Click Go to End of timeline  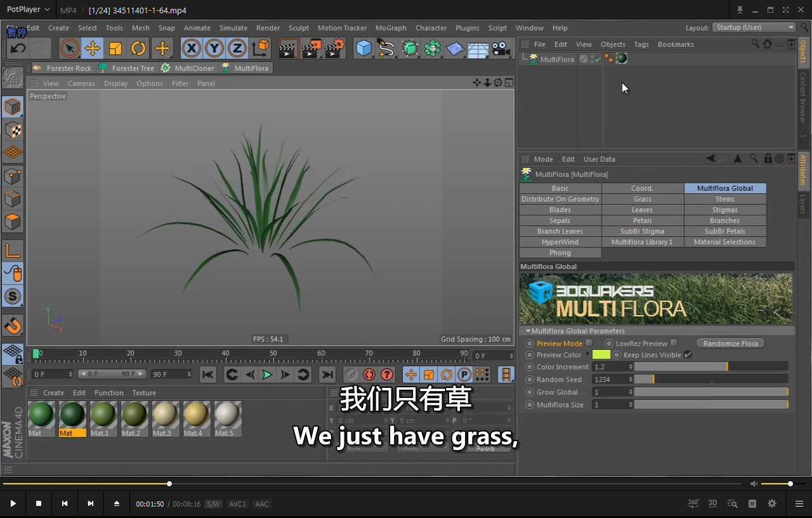click(x=327, y=375)
